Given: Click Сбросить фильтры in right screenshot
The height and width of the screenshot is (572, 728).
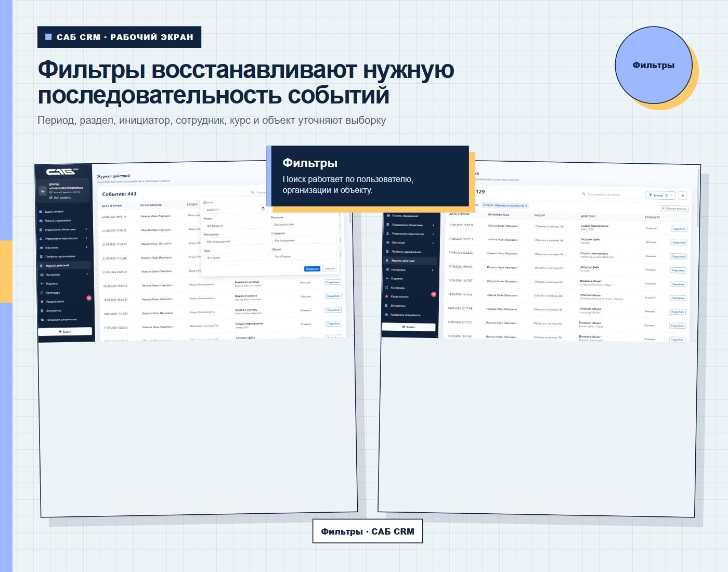Looking at the screenshot, I should 674,209.
